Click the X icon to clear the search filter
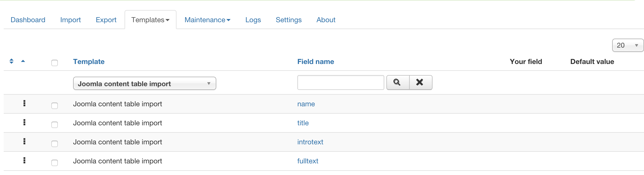Viewport: 644px width, 175px height. click(x=420, y=82)
